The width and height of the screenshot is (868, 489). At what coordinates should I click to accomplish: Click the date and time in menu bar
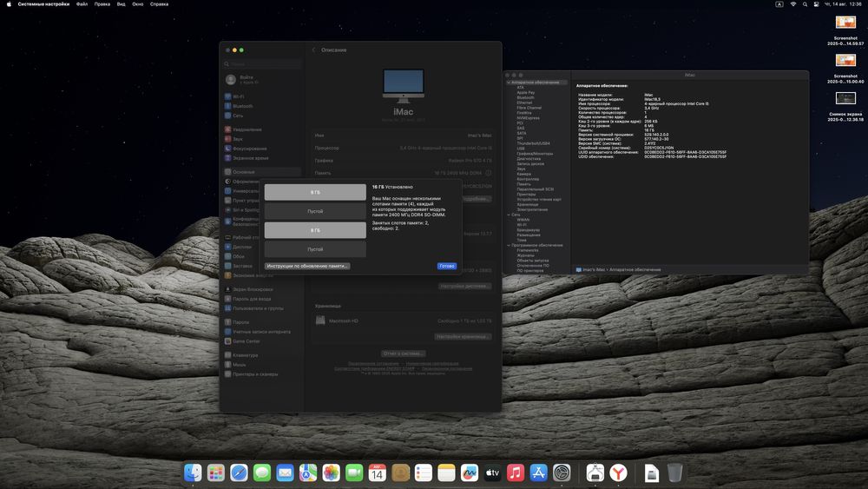[843, 3]
